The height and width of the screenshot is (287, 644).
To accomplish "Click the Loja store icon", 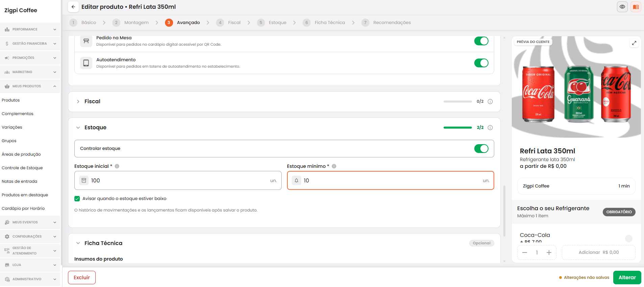I will 7,265.
